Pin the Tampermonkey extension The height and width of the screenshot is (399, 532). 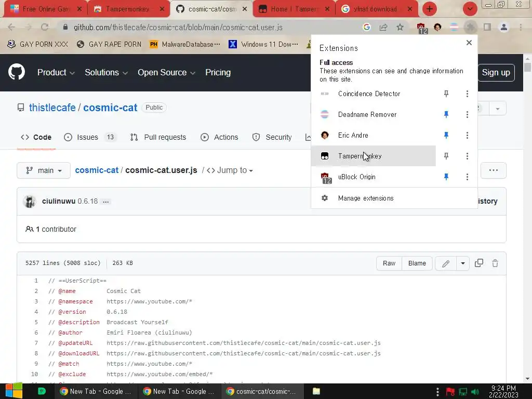click(446, 156)
